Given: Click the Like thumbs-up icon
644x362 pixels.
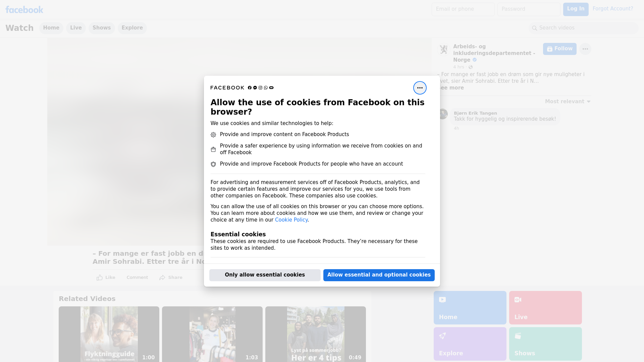Looking at the screenshot, I should pos(100,278).
